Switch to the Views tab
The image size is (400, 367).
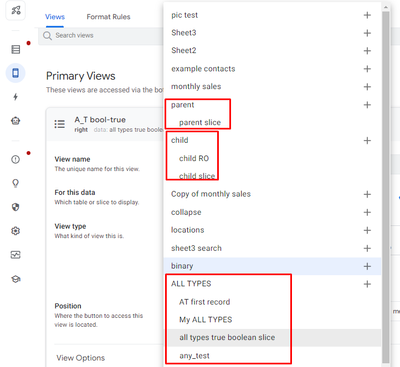click(x=55, y=17)
